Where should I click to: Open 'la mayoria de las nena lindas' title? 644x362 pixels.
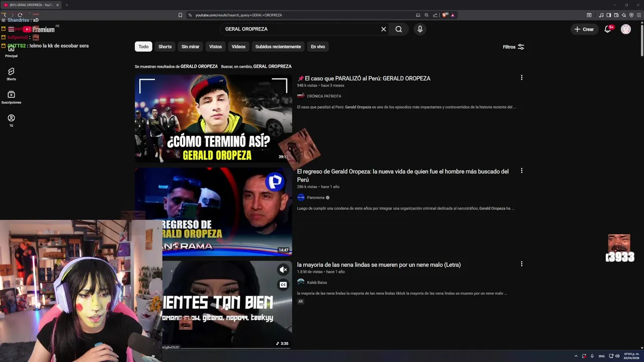coord(379,265)
